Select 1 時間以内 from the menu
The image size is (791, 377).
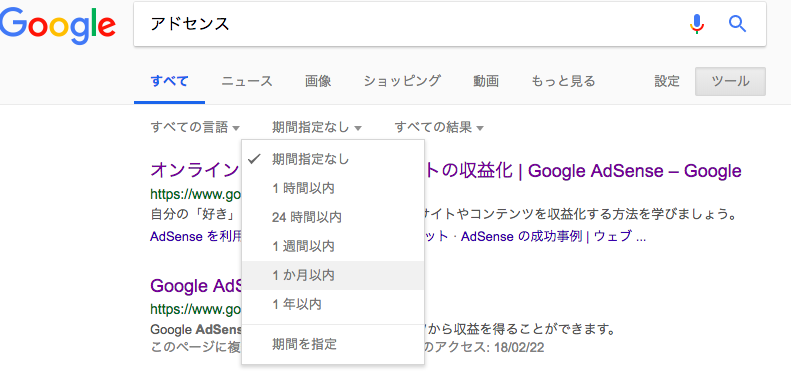point(333,189)
